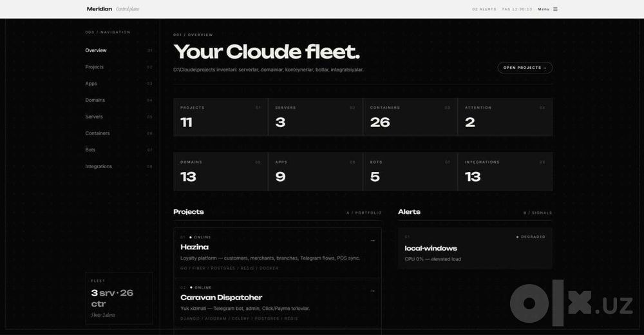Open Apps in the sidebar
Screen dimensions: 644x335
tap(91, 84)
